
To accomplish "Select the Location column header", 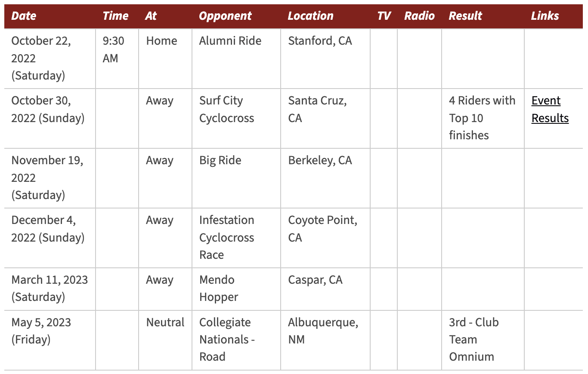I will tap(310, 16).
